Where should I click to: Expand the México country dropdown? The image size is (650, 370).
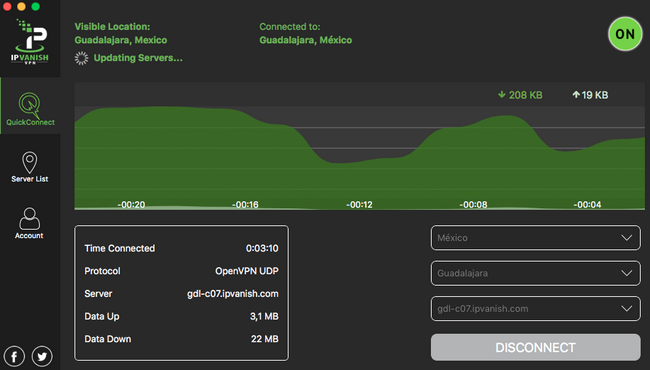[x=536, y=238]
